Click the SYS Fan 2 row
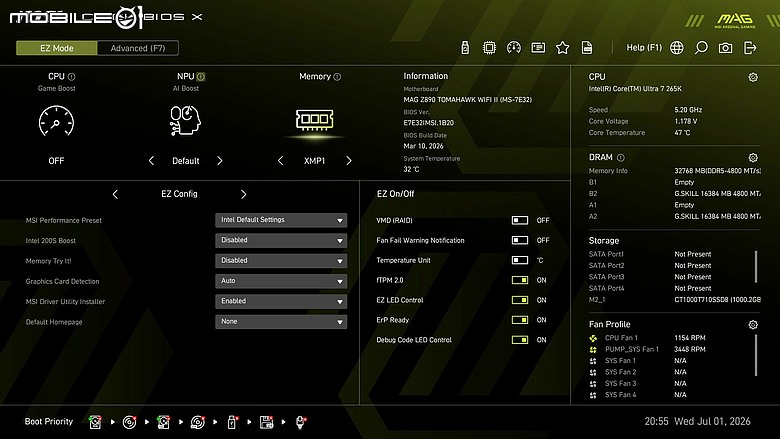The height and width of the screenshot is (439, 780). click(638, 372)
